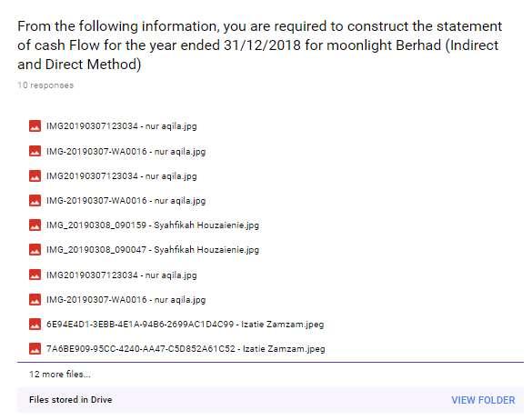Open second IMG20190307123034 - nur aqila.jpg
This screenshot has height=420, width=532.
pyautogui.click(x=122, y=176)
